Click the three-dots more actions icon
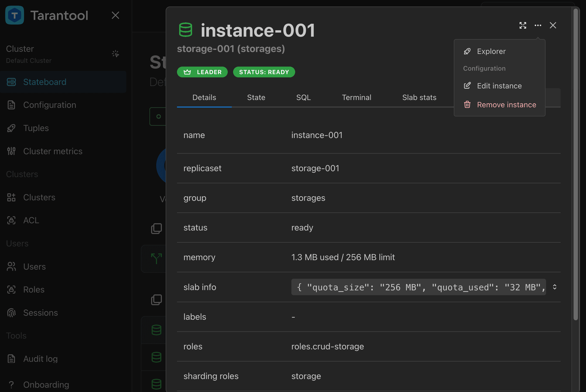The height and width of the screenshot is (392, 586). point(538,25)
